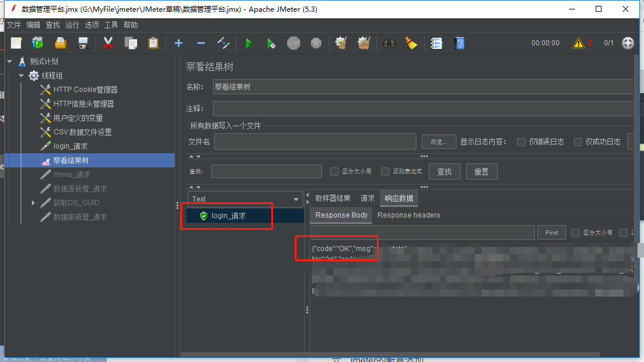
Task: Create a new test plan with New icon
Action: click(x=16, y=43)
